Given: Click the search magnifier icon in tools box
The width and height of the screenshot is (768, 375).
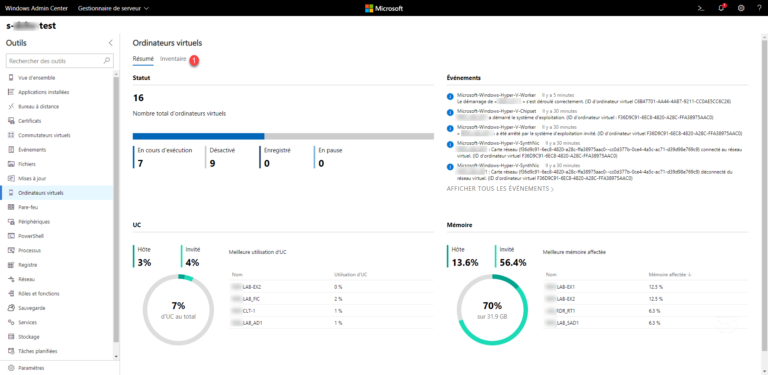Looking at the screenshot, I should (107, 61).
